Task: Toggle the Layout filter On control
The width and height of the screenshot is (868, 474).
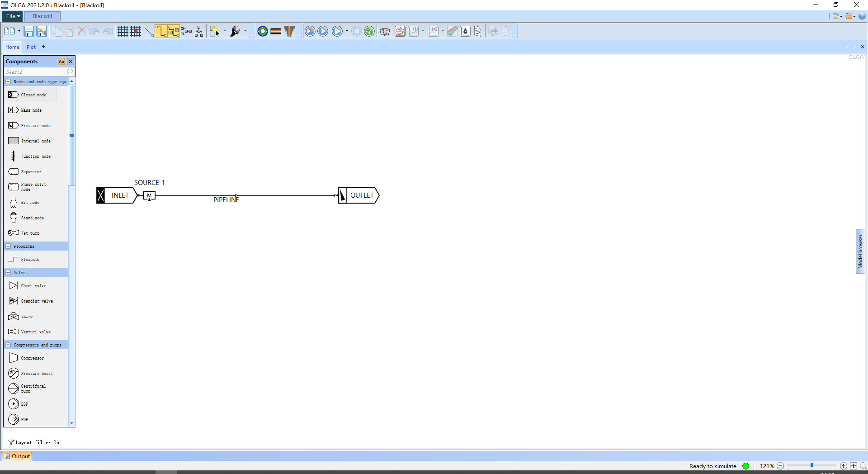Action: coord(34,442)
